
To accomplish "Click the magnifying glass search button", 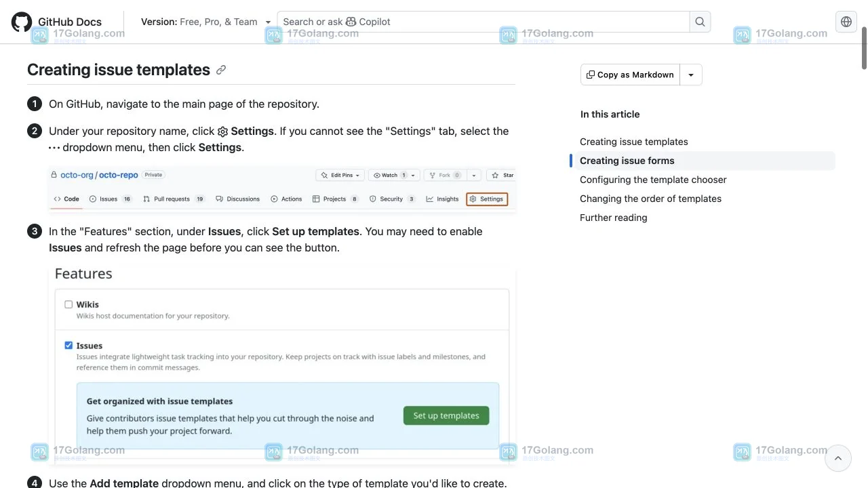I will click(x=701, y=22).
